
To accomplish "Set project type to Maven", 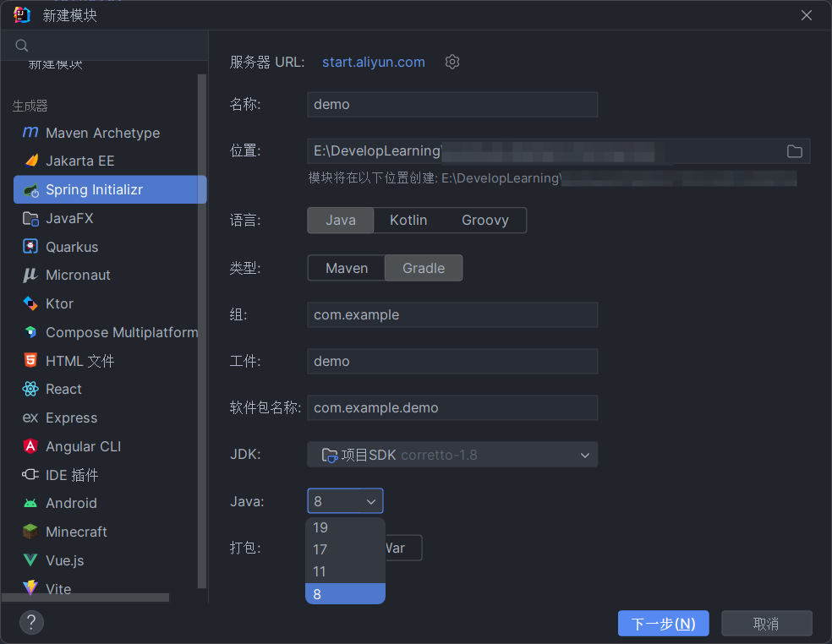I will pyautogui.click(x=347, y=268).
